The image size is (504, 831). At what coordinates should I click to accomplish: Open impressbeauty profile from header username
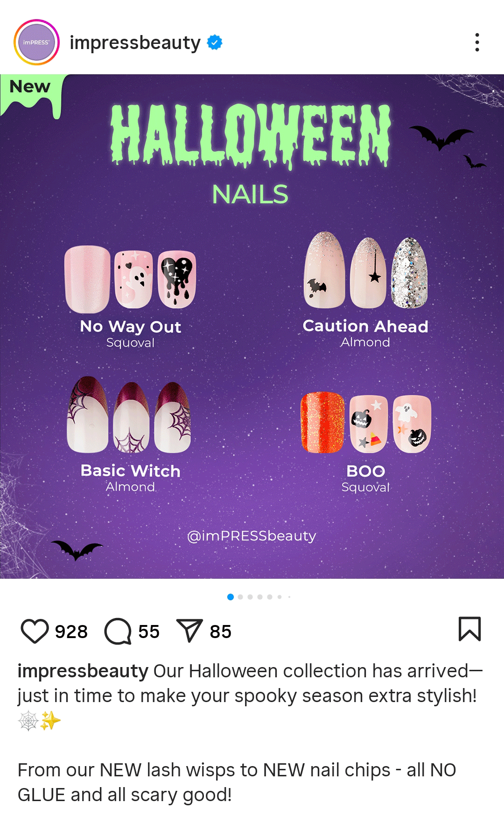135,43
